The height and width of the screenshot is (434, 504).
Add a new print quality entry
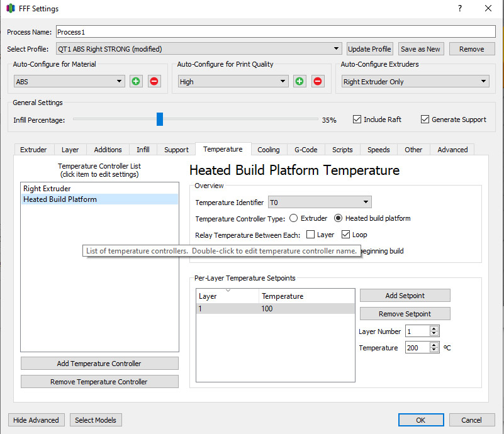click(300, 81)
